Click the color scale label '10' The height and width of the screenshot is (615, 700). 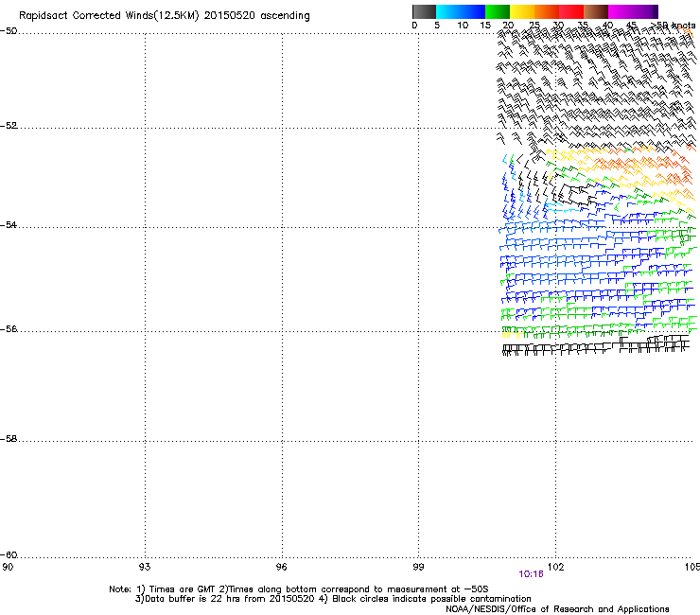click(463, 25)
